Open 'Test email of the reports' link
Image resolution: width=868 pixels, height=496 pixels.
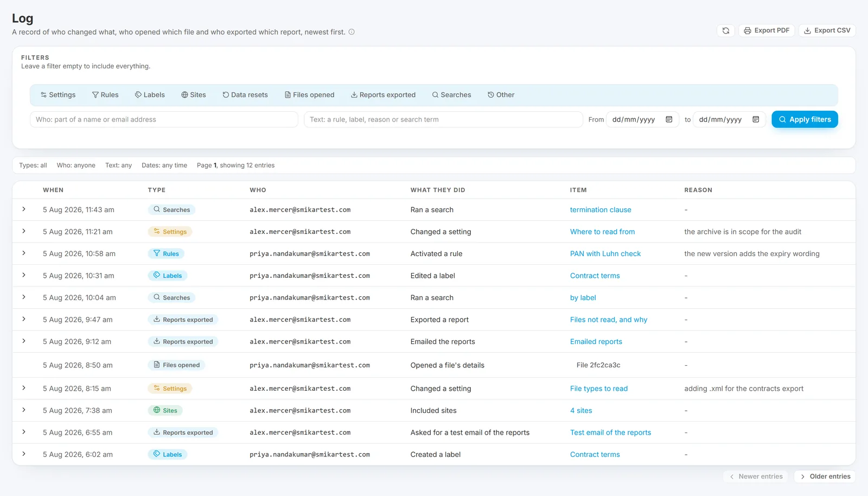tap(610, 433)
